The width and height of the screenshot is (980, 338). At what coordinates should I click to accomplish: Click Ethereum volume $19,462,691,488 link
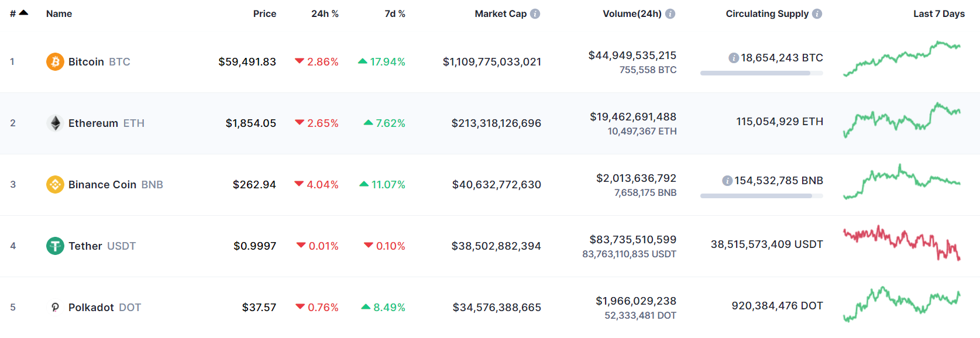pos(633,116)
